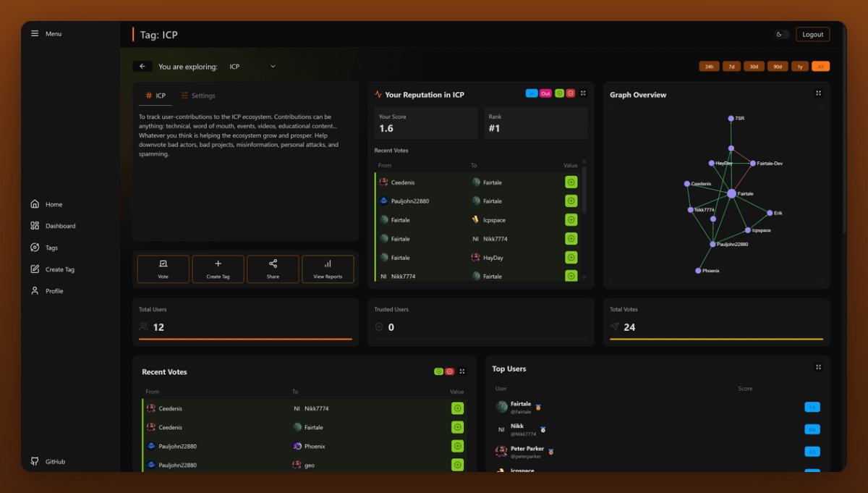Open the hamburger Menu icon
The width and height of the screenshot is (868, 493).
pyautogui.click(x=35, y=34)
